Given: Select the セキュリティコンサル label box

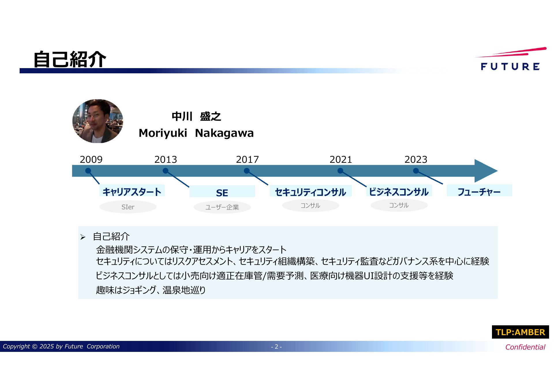Looking at the screenshot, I should (x=311, y=191).
